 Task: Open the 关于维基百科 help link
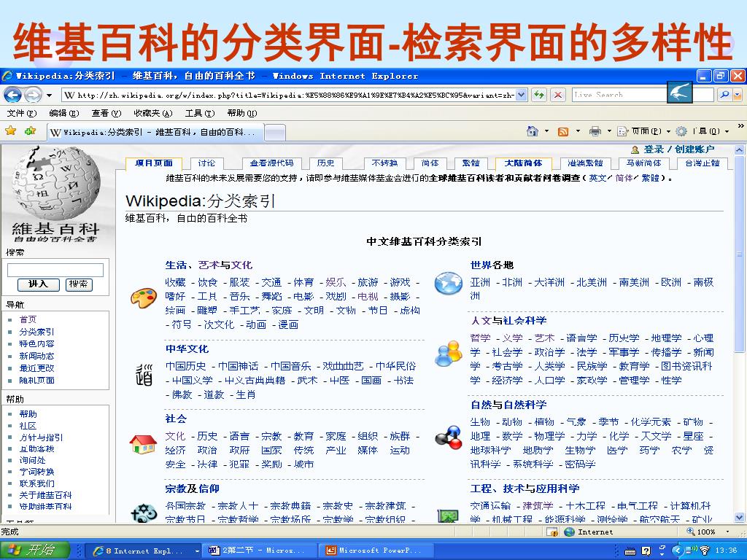click(45, 495)
